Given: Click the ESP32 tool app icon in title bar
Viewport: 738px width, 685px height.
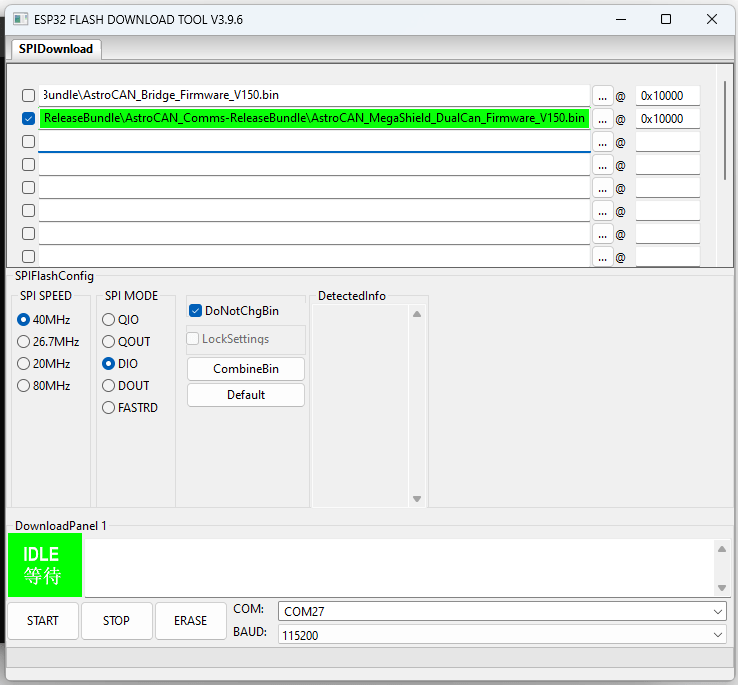Looking at the screenshot, I should point(20,19).
